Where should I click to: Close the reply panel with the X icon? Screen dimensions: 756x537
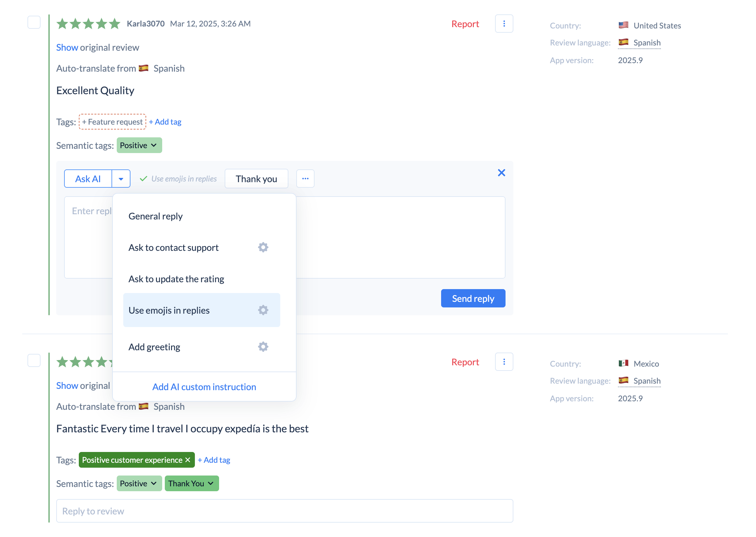coord(502,173)
